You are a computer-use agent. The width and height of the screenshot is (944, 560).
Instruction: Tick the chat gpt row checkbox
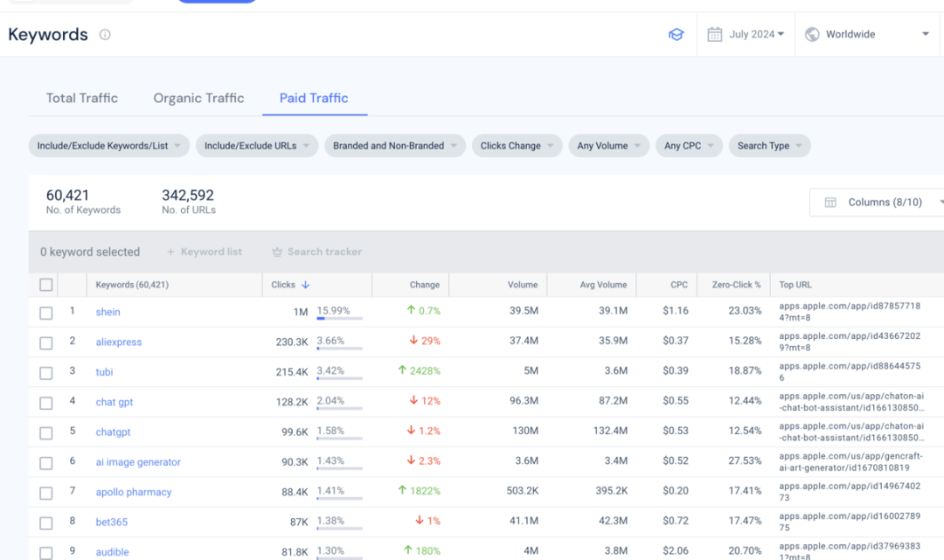(x=45, y=403)
